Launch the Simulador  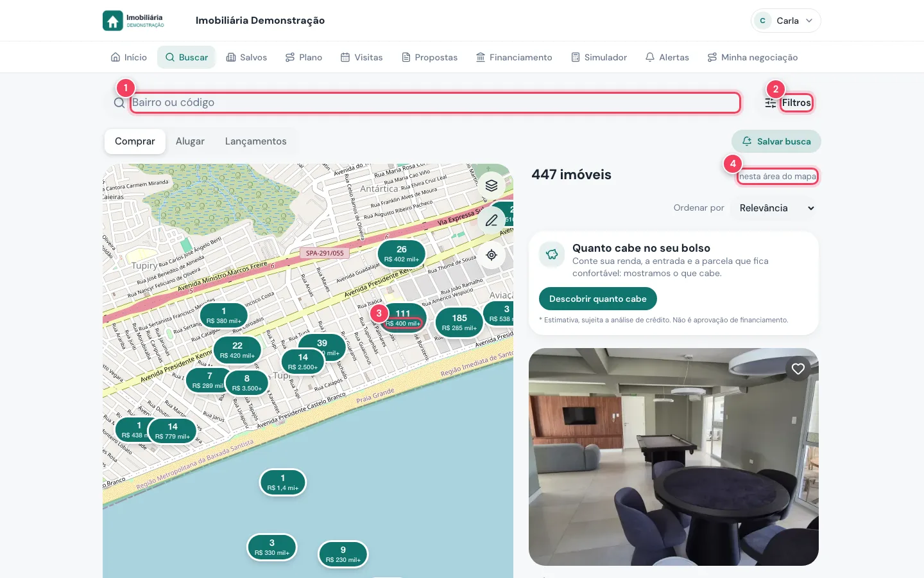(599, 57)
